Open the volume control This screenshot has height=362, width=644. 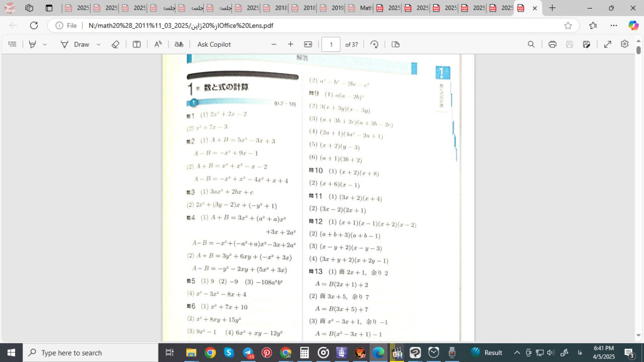tap(550, 352)
